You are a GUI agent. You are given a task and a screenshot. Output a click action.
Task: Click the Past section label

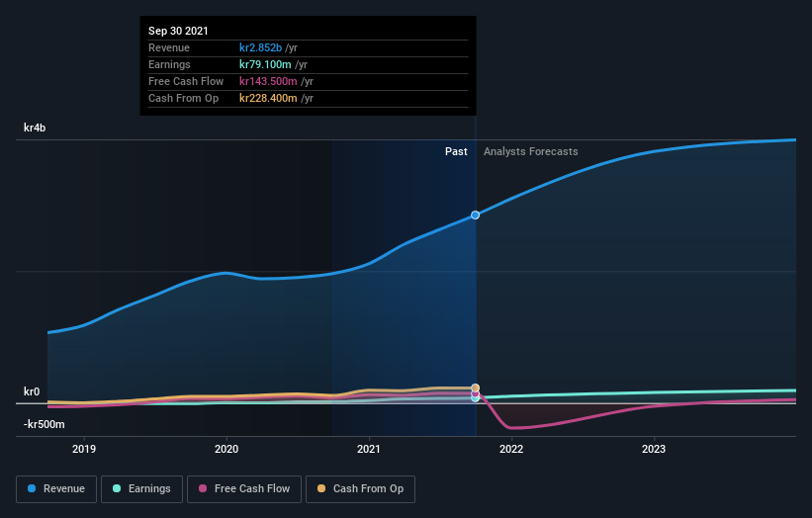pyautogui.click(x=456, y=151)
